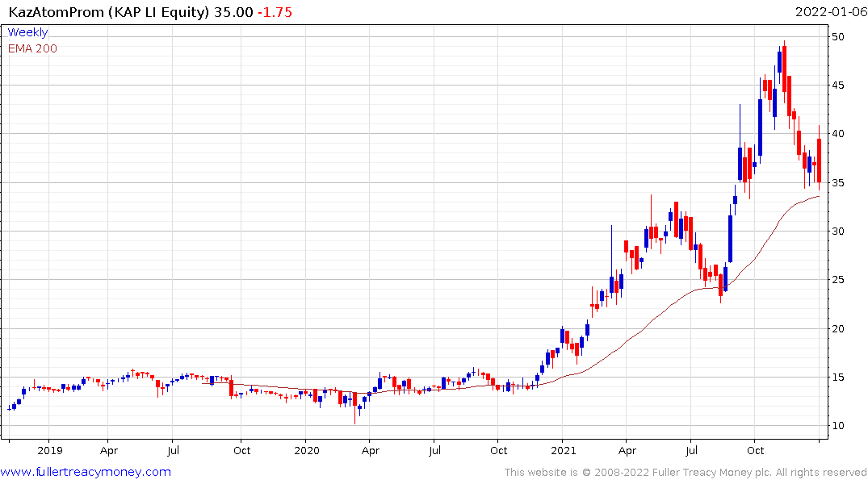The image size is (868, 484).
Task: Click the 'Apr' x-axis label after 2020
Action: (371, 451)
